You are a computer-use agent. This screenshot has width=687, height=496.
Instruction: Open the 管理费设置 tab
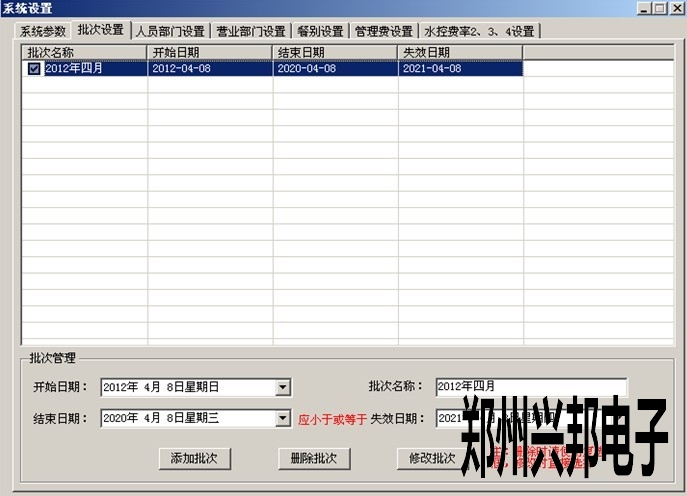pos(384,31)
